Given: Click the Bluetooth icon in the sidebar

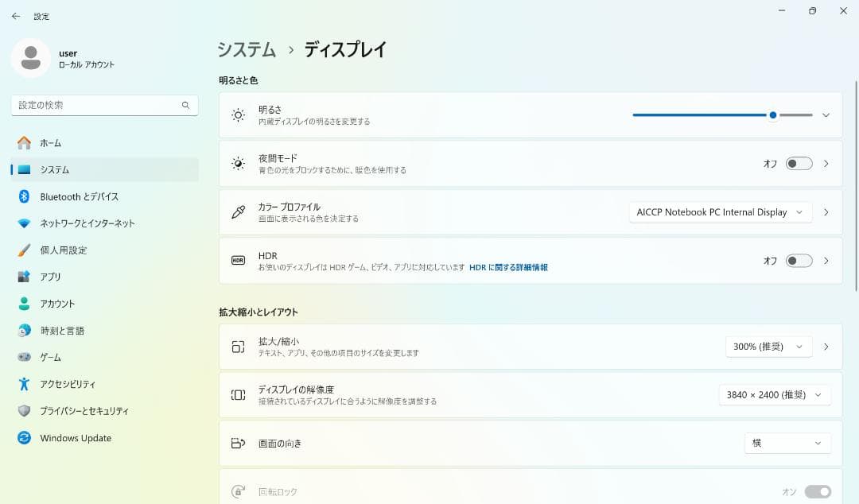Looking at the screenshot, I should (24, 196).
